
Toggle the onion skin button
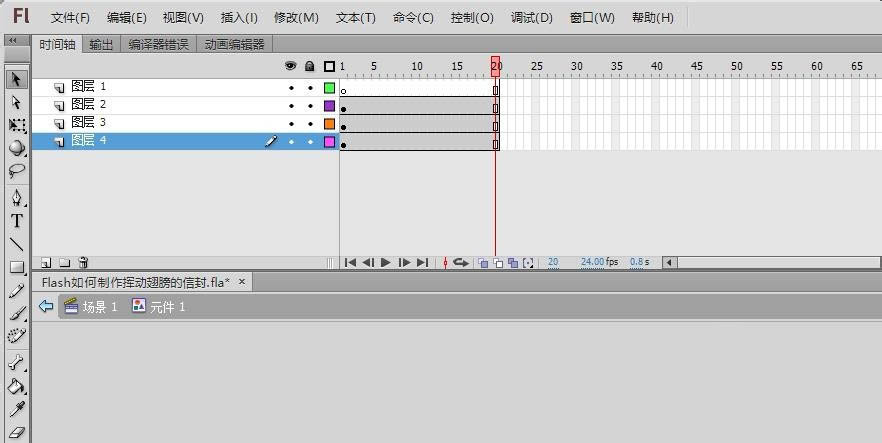(x=482, y=263)
